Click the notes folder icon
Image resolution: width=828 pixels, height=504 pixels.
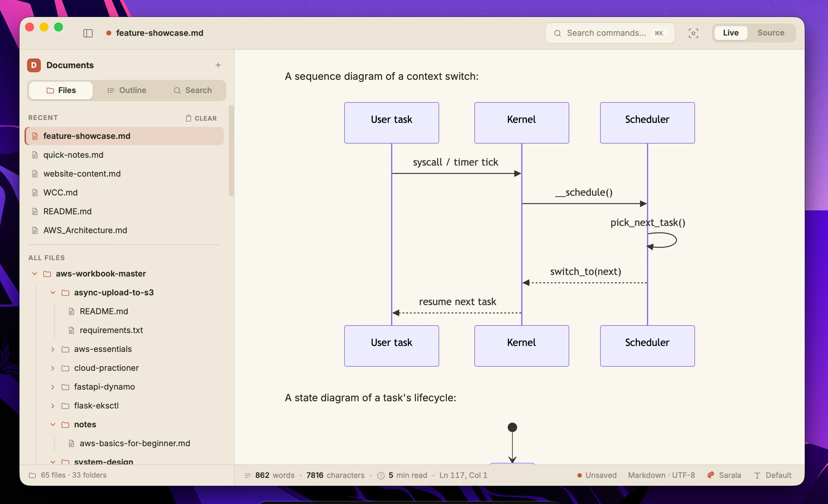point(65,425)
